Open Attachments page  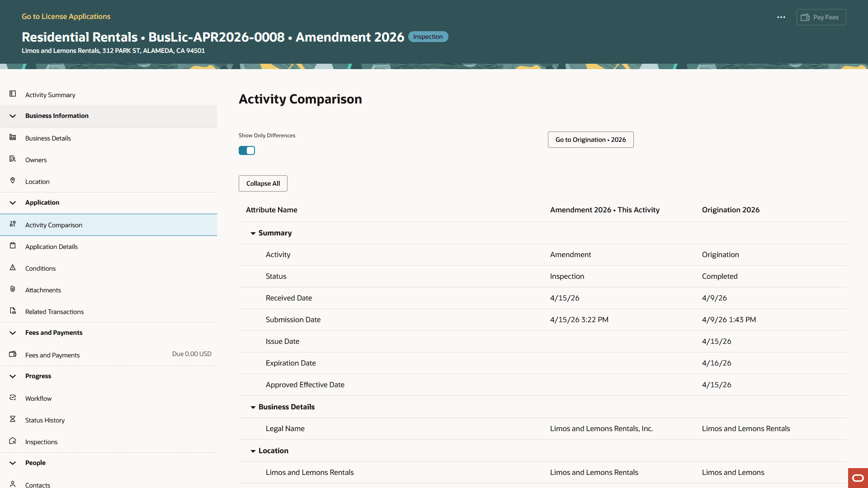point(43,290)
